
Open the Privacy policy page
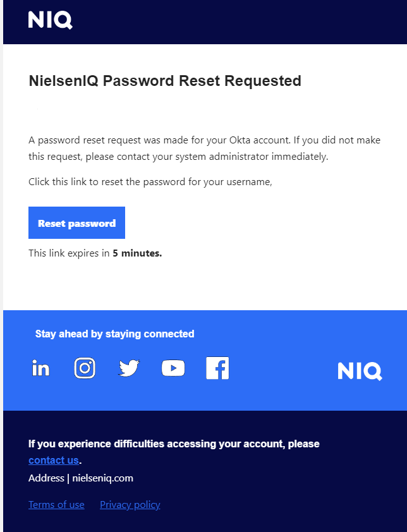pyautogui.click(x=130, y=504)
